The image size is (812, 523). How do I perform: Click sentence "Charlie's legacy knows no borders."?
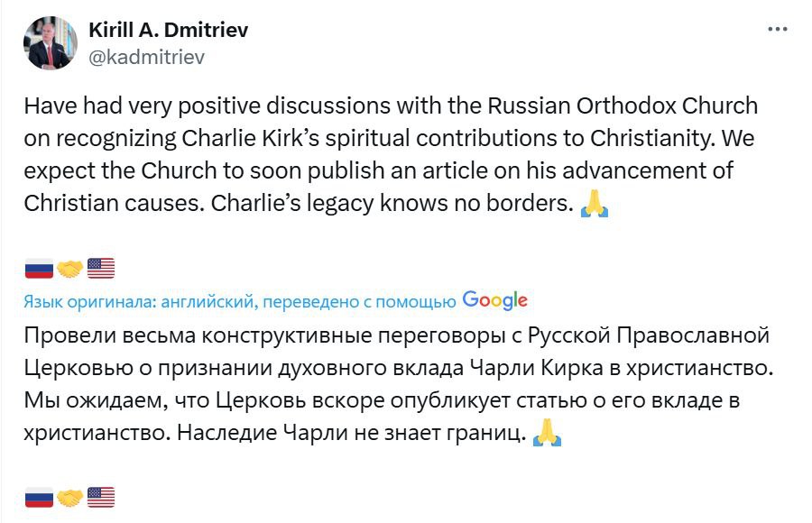tap(392, 203)
